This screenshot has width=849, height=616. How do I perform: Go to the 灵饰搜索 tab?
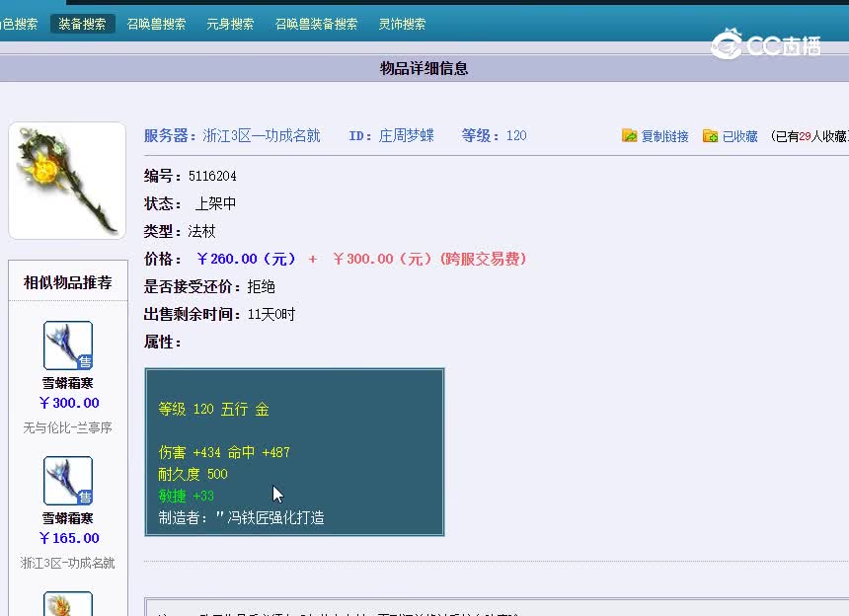(402, 24)
